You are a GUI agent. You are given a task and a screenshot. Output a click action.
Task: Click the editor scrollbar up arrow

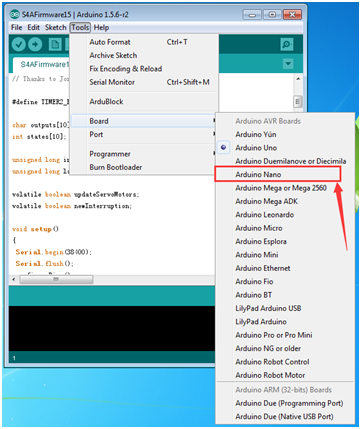pos(298,79)
